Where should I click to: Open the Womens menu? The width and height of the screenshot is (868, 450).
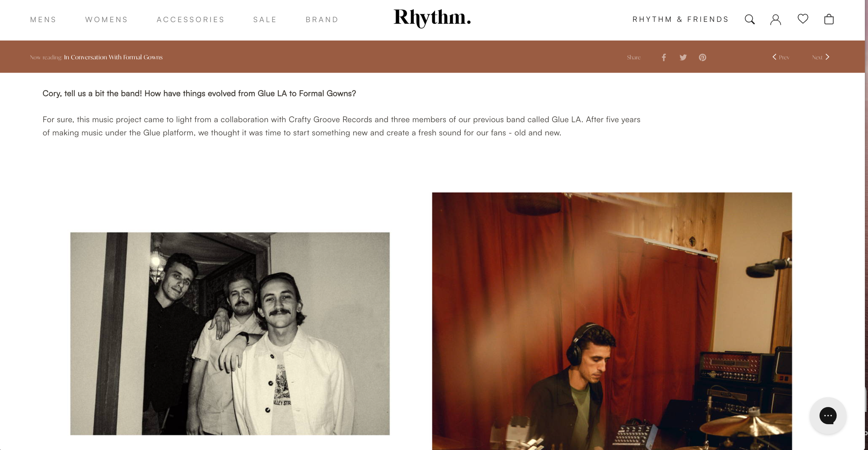(106, 20)
